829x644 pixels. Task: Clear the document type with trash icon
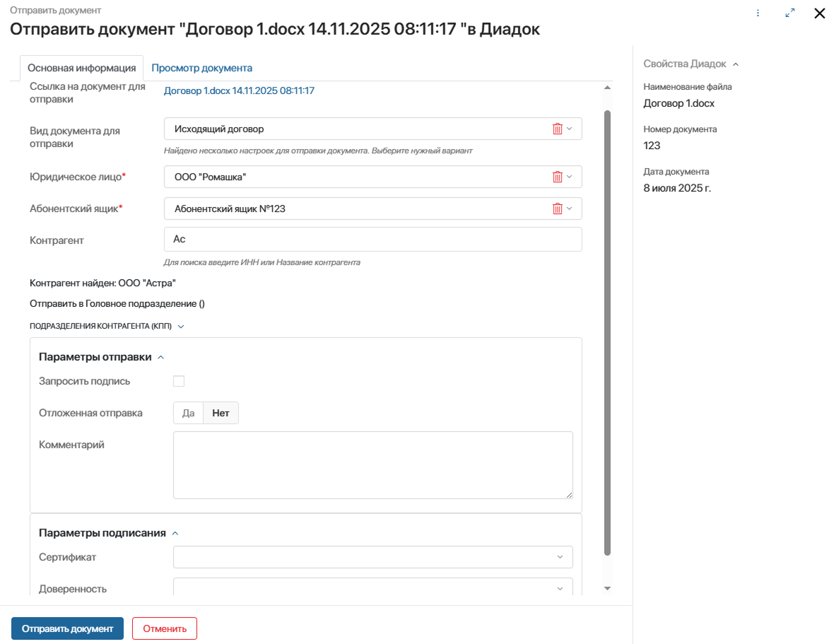click(x=557, y=129)
